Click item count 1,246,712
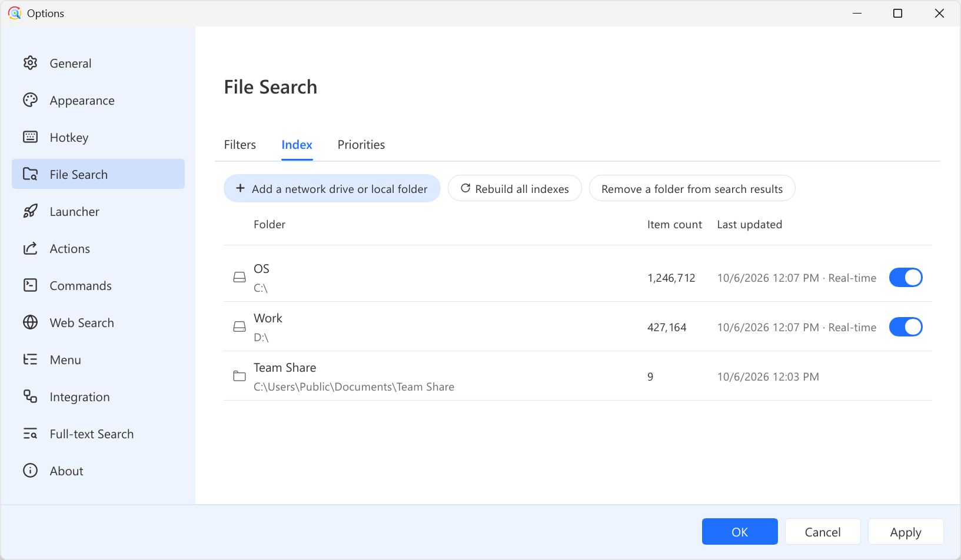 coord(671,278)
